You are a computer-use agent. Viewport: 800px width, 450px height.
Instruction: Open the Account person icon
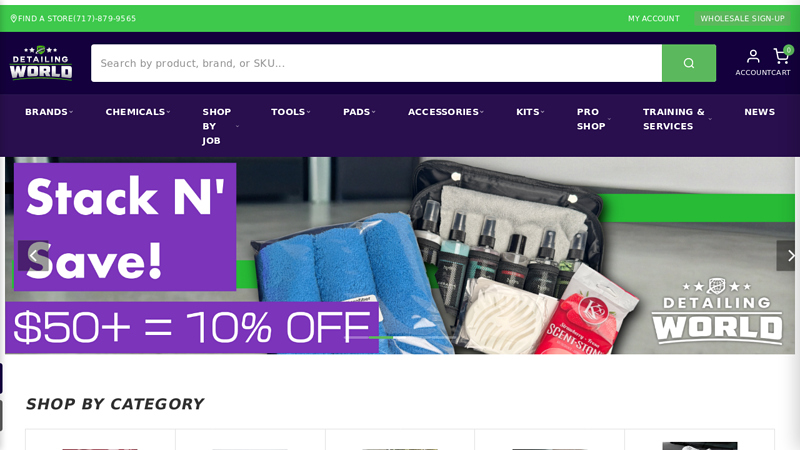pos(753,56)
